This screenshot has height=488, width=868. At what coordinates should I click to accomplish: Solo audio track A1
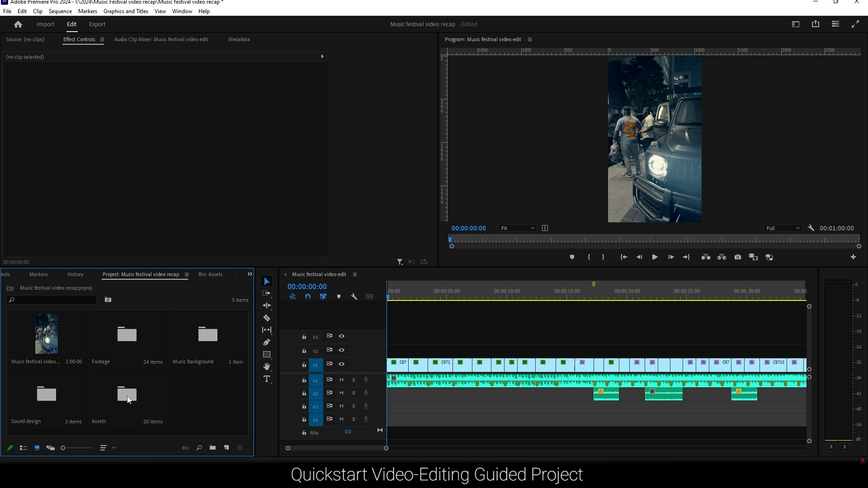pos(354,380)
